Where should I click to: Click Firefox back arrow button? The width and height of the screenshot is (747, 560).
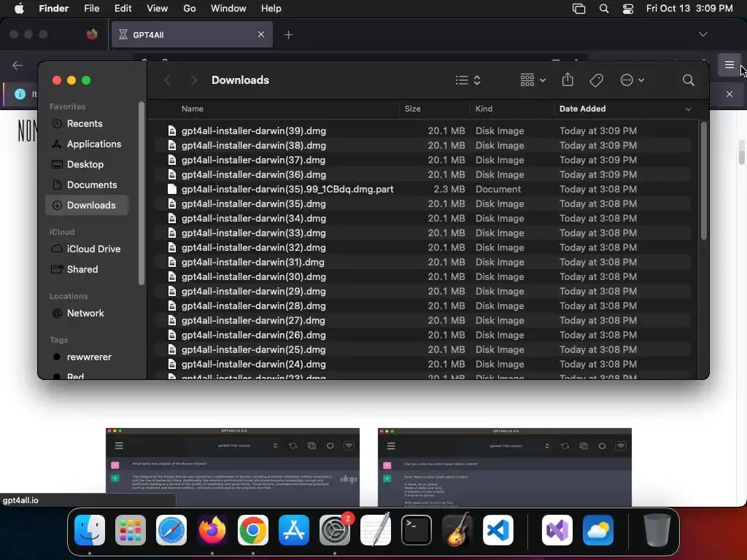[x=18, y=65]
